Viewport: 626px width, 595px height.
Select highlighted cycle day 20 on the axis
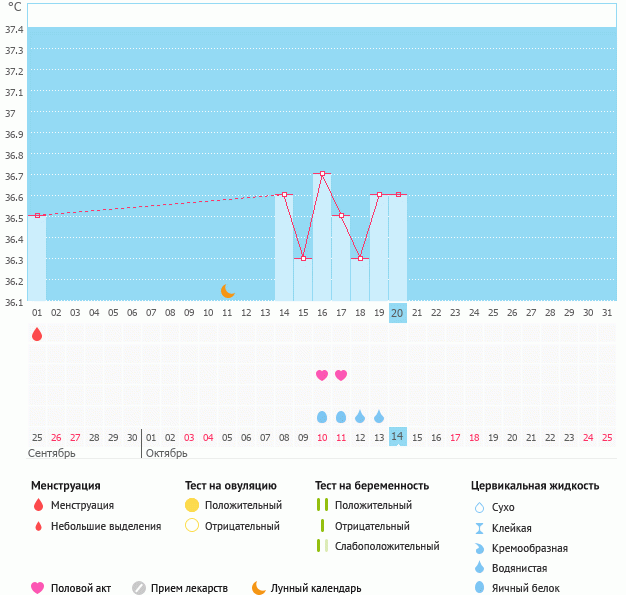pos(398,313)
